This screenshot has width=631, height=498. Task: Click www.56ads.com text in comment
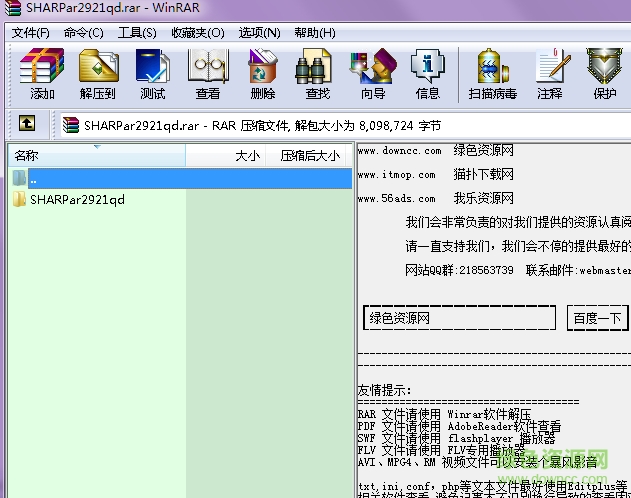(396, 198)
